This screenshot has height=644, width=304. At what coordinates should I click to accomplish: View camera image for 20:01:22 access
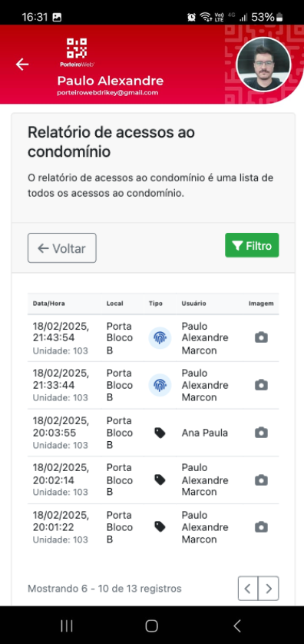(x=261, y=527)
